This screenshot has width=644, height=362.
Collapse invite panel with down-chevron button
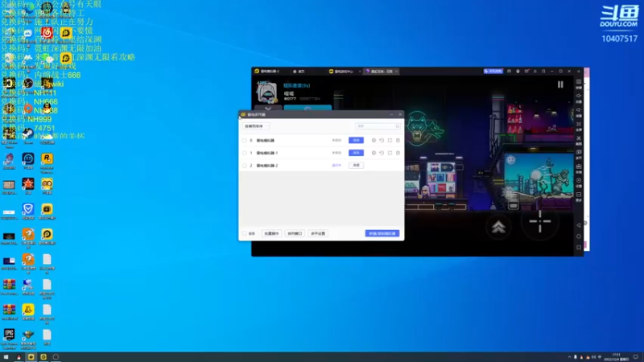pyautogui.click(x=268, y=109)
